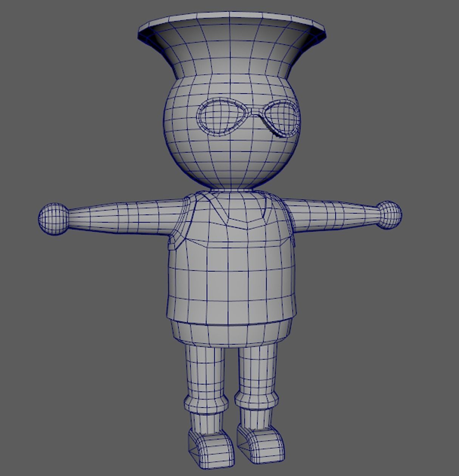Select the sphere hand on the longer-looking arm
This screenshot has width=459, height=476.
[x=54, y=219]
